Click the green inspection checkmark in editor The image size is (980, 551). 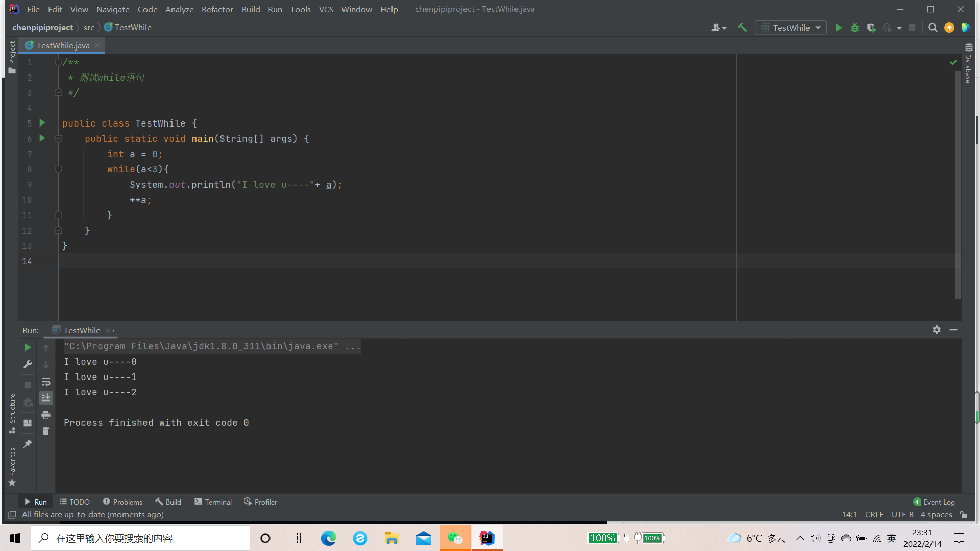click(953, 62)
